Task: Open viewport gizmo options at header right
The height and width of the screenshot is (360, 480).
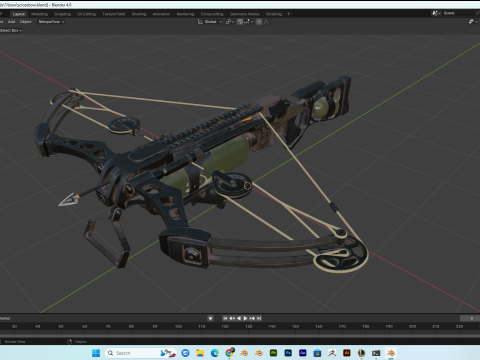Action: coord(473,22)
